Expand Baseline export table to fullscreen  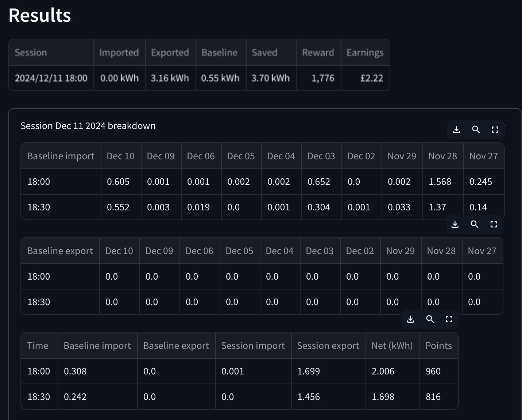(x=494, y=224)
